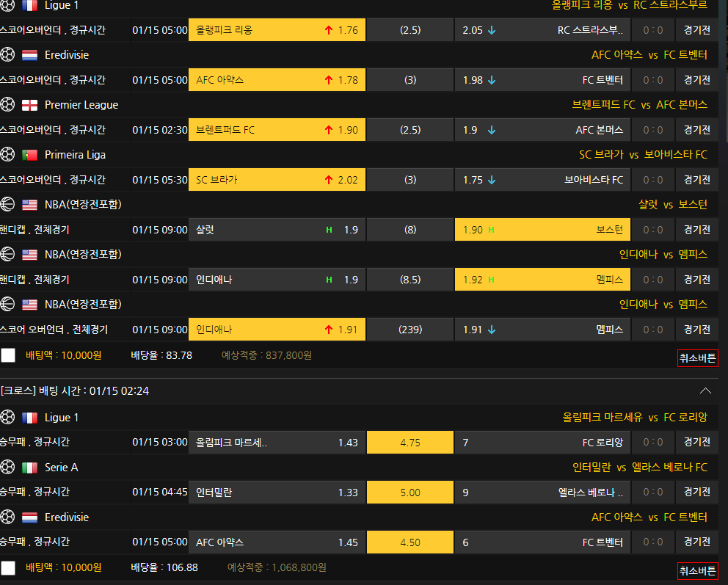Select the draw odds 4.75 for 마르세유 match
The width and height of the screenshot is (728, 585).
(410, 443)
